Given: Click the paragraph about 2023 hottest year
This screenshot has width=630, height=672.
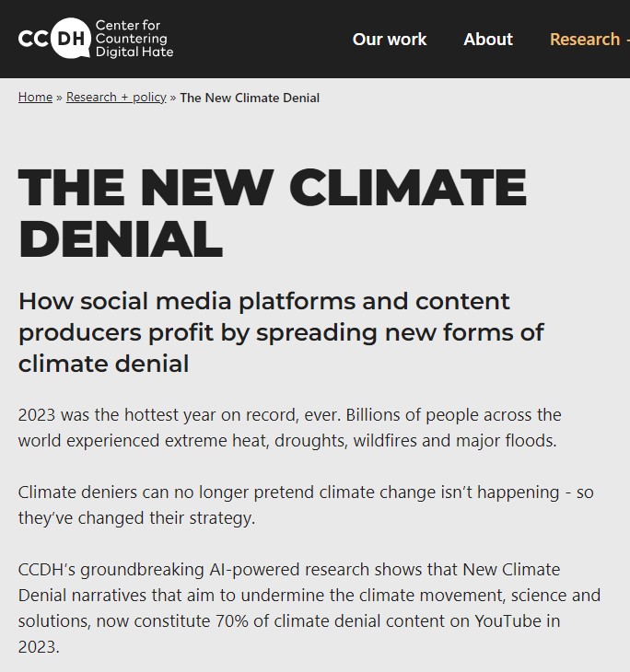Looking at the screenshot, I should click(x=290, y=428).
